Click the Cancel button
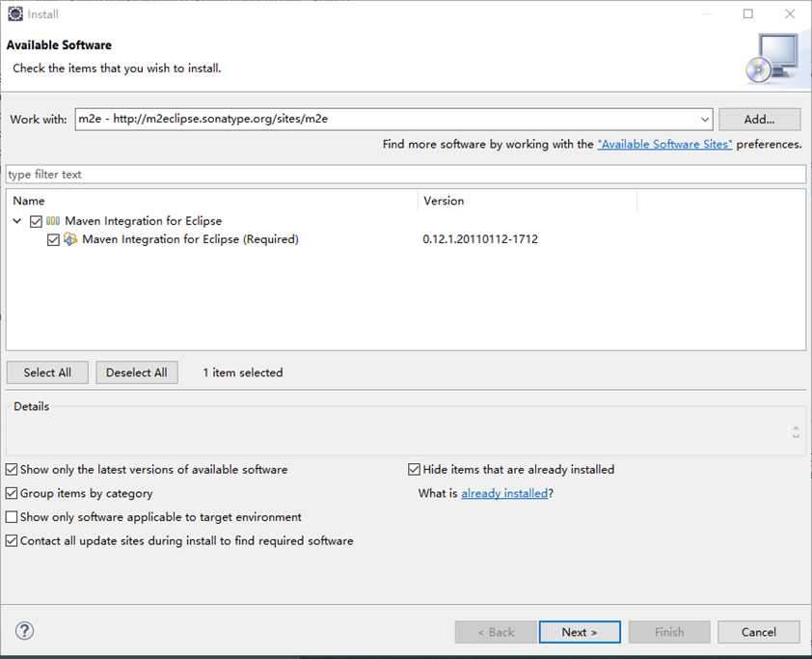The height and width of the screenshot is (659, 812). click(x=759, y=632)
